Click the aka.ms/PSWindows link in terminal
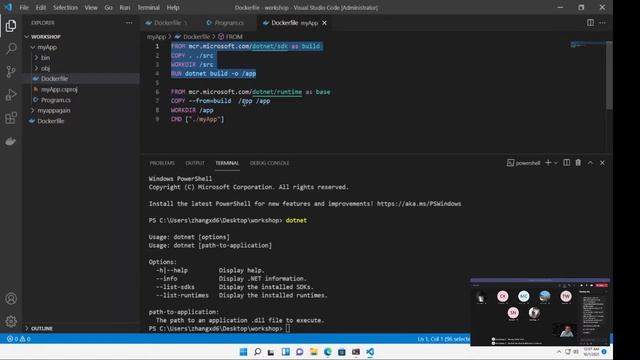 pyautogui.click(x=419, y=204)
